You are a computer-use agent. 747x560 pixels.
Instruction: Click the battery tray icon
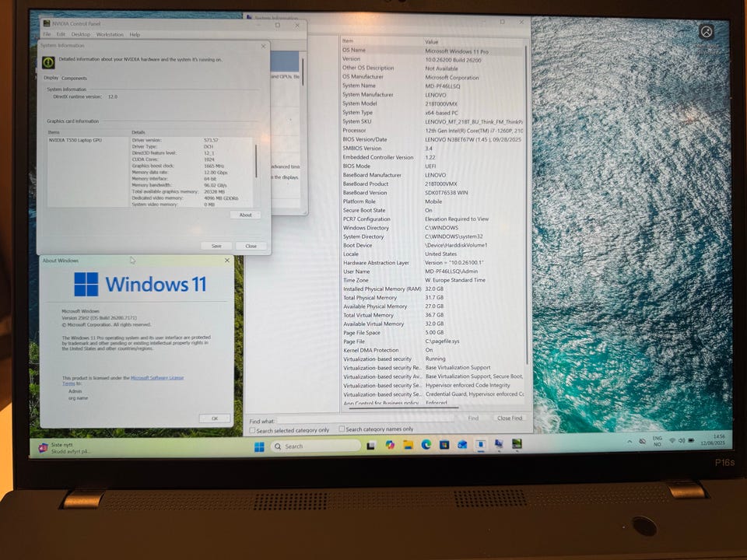[x=691, y=440]
